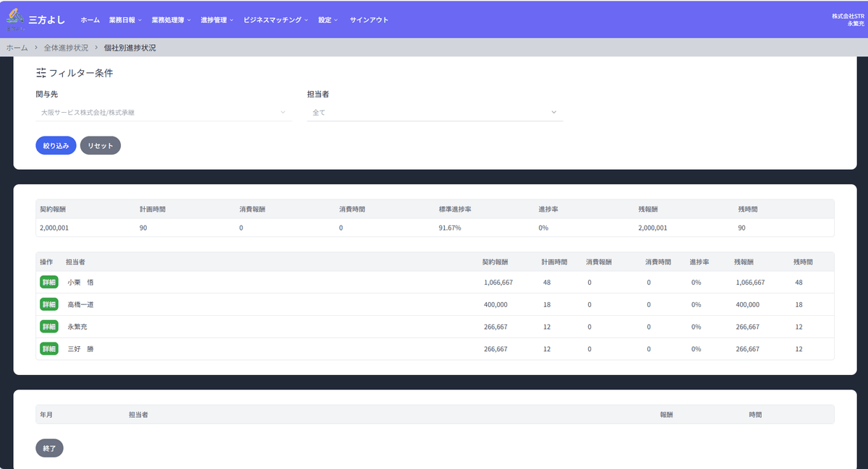Navigate to 全体進捗状況 breadcrumb
This screenshot has width=868, height=469.
click(x=66, y=48)
